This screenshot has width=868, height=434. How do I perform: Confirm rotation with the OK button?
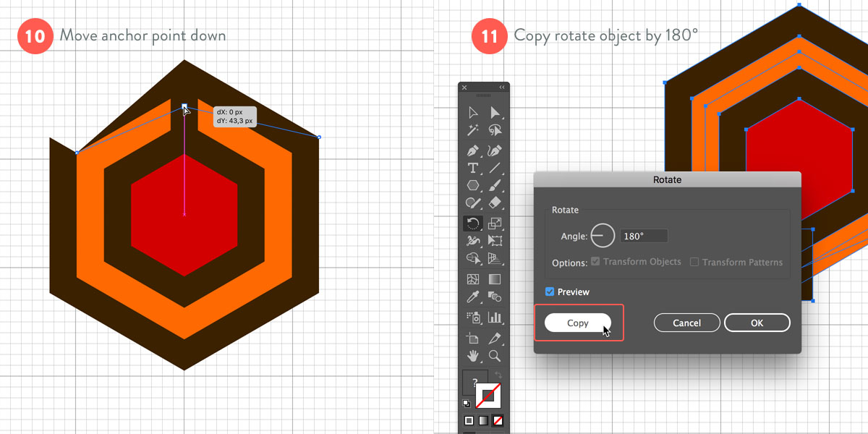click(757, 323)
